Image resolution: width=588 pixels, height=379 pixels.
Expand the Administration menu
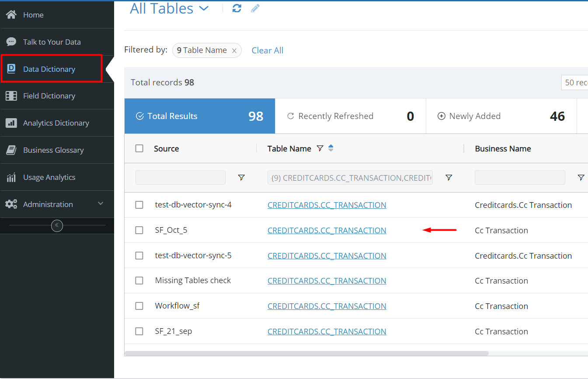(x=100, y=204)
